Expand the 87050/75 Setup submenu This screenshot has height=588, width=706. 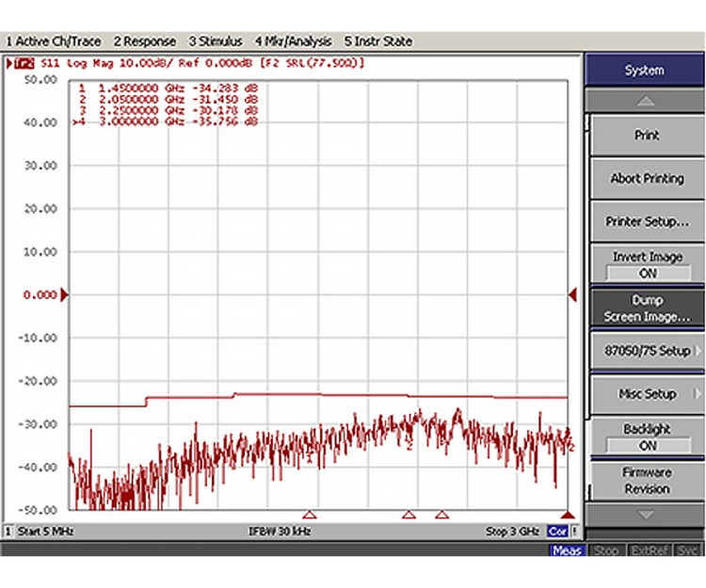click(646, 351)
